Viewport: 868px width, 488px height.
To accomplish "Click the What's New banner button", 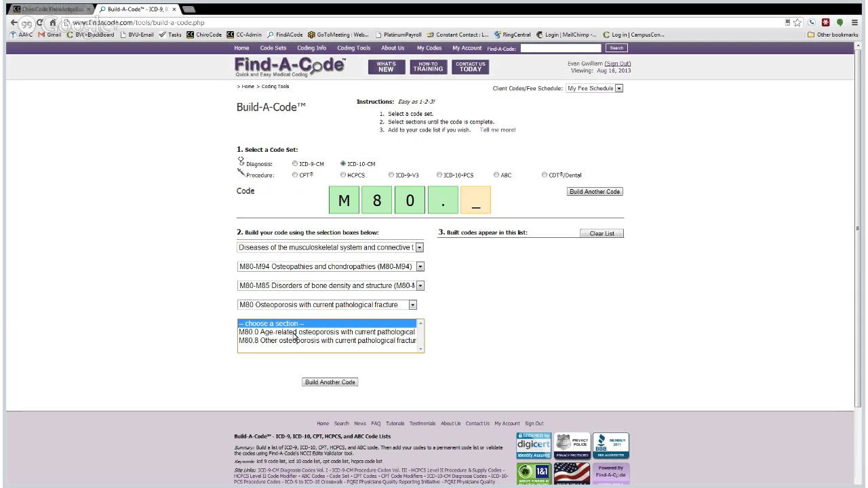I will (x=386, y=66).
